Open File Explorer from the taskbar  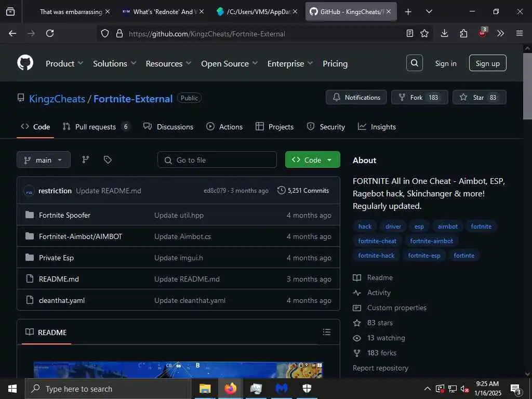point(205,389)
